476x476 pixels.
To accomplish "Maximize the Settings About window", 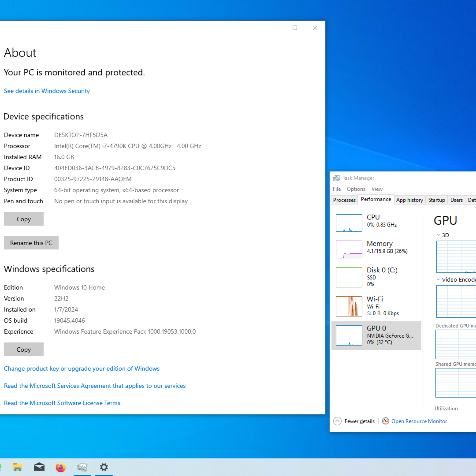I will [295, 28].
